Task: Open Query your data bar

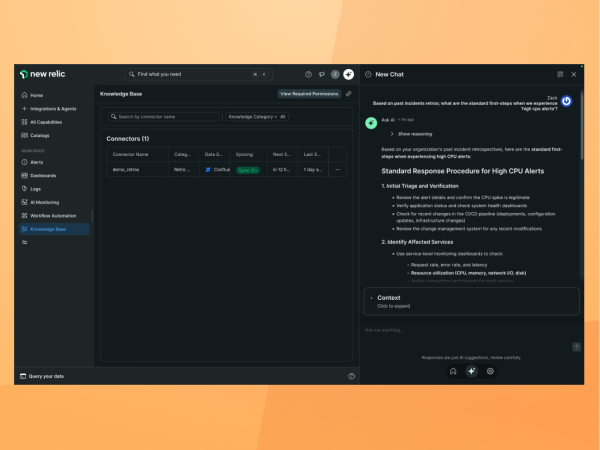Action: pos(42,376)
